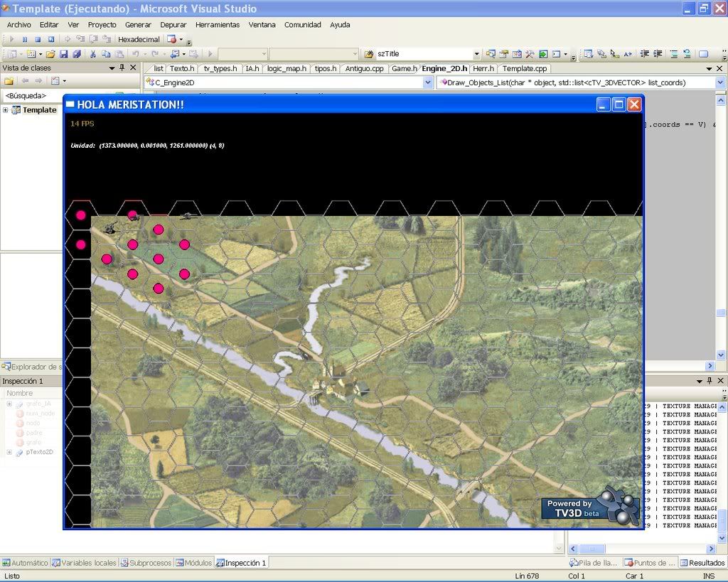Switch to the Texto.h tab

point(181,69)
